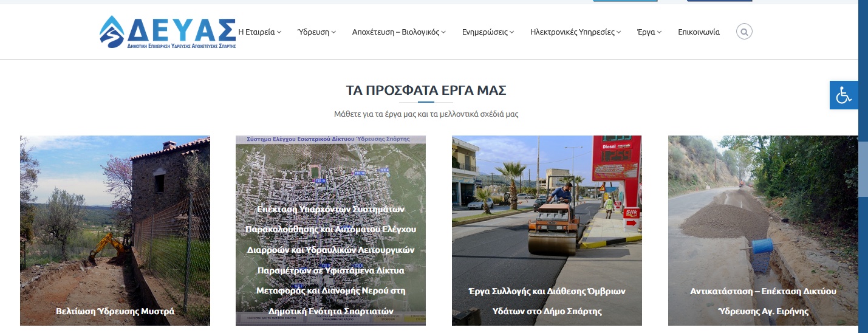Expand the Ύδρευση dropdown

pos(316,32)
